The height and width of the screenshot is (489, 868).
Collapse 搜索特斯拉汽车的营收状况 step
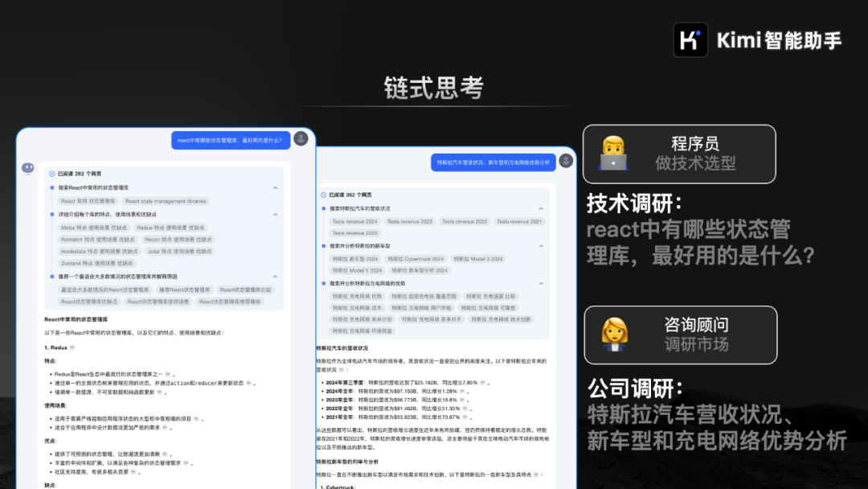[541, 209]
